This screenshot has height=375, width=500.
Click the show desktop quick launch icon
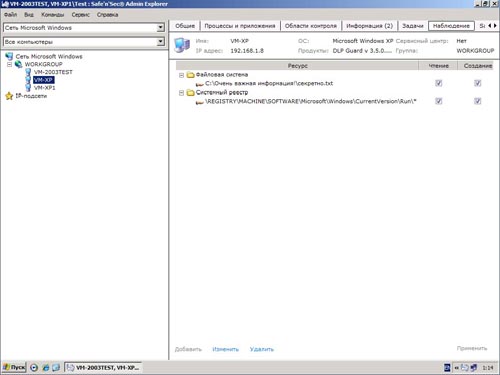[56, 367]
